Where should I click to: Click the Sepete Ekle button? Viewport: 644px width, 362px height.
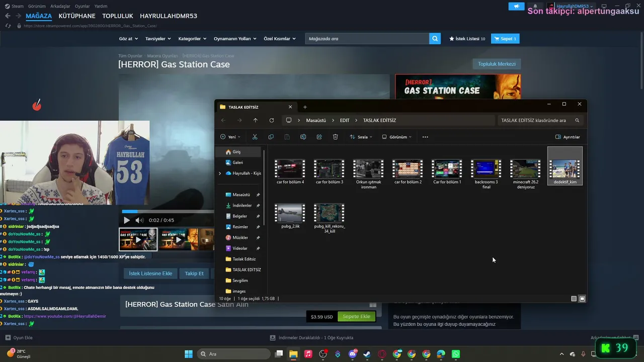[357, 316]
